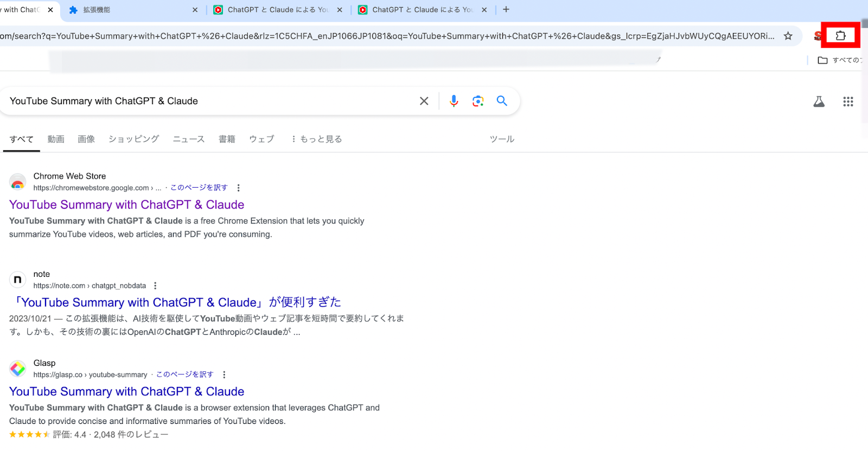The width and height of the screenshot is (868, 451).
Task: Open options menu for Glasp result
Action: point(224,374)
